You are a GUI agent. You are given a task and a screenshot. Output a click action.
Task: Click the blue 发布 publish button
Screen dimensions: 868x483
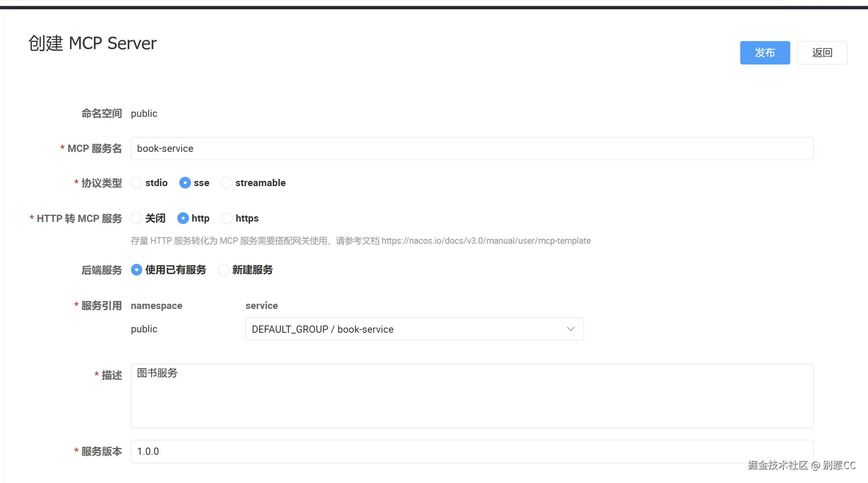(x=764, y=53)
